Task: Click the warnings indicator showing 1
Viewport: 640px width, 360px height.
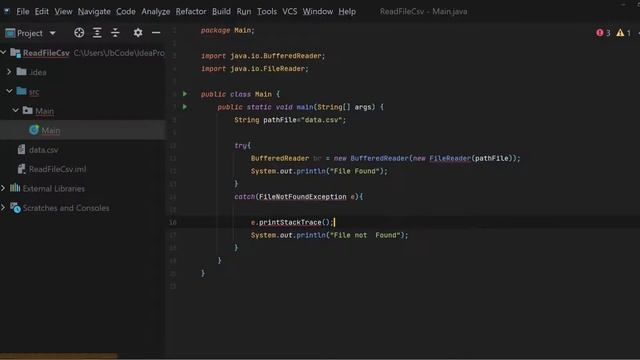Action: point(623,33)
